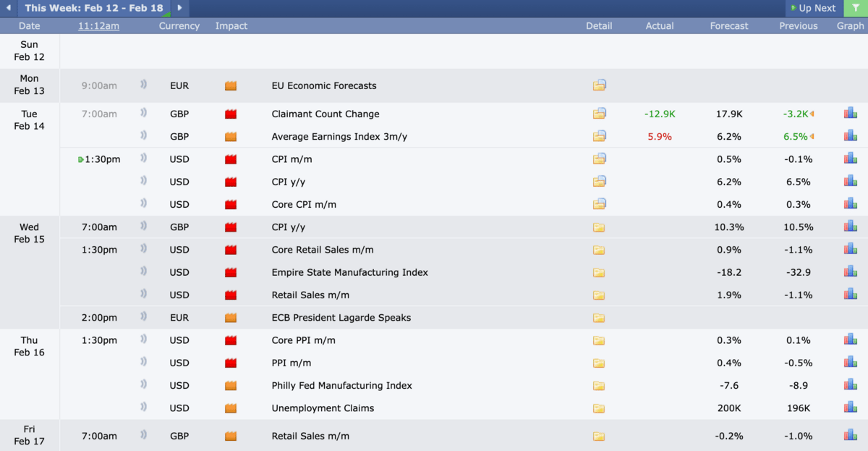868x451 pixels.
Task: Select the Empire State Manufacturing Index event
Action: [350, 272]
